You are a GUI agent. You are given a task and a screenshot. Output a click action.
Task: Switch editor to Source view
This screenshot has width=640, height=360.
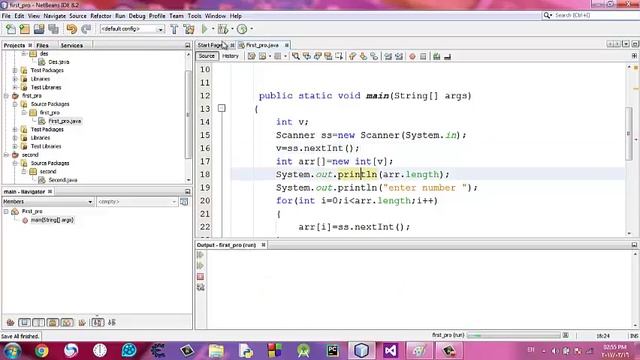coord(207,56)
